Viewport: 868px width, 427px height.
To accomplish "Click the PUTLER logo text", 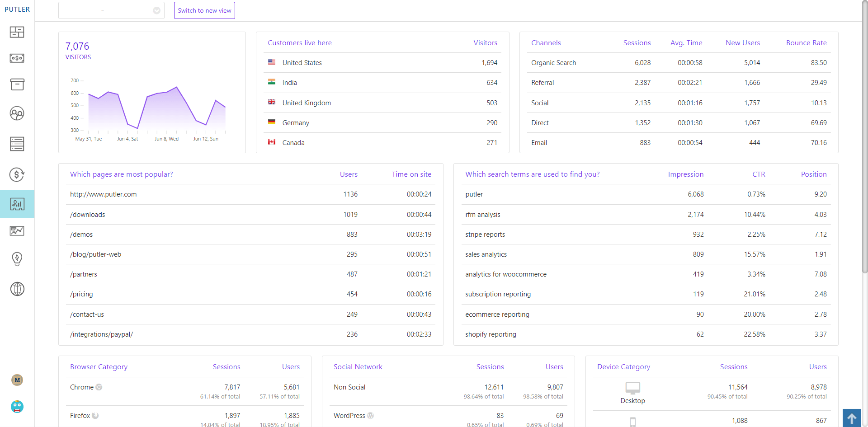I will click(17, 9).
